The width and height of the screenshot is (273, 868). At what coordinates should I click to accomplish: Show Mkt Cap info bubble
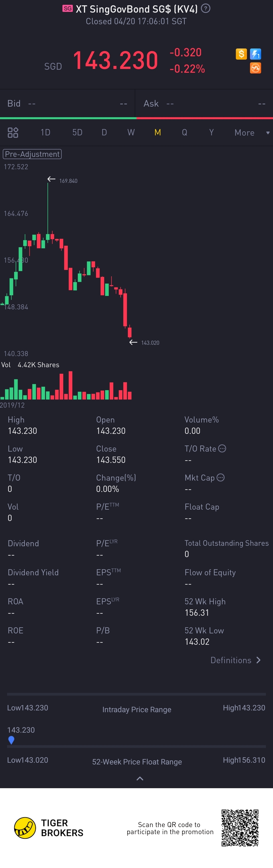point(220,478)
